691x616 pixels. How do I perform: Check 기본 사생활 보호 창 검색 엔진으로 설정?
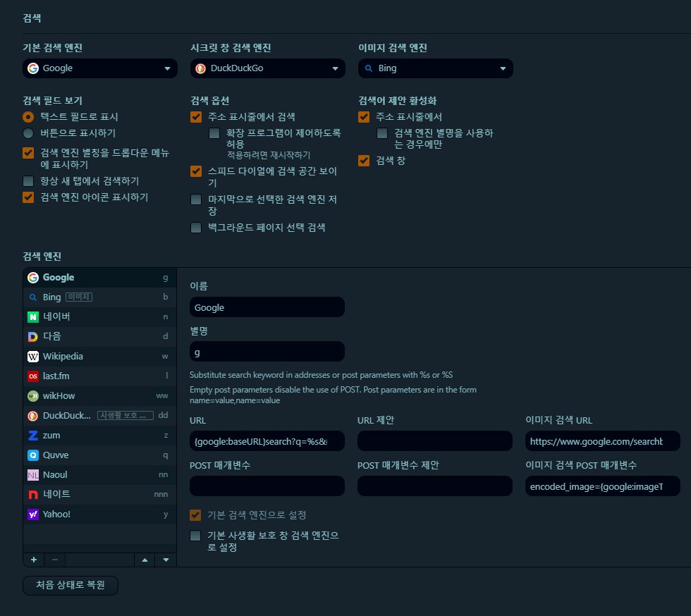(195, 536)
